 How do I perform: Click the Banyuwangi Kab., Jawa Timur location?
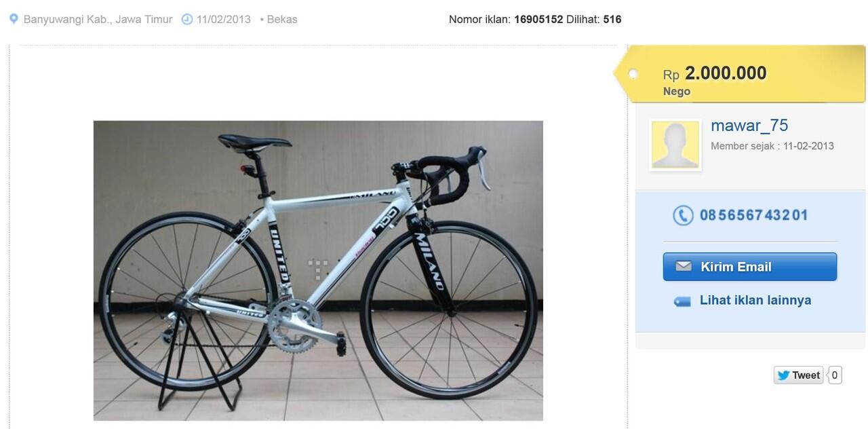[98, 19]
